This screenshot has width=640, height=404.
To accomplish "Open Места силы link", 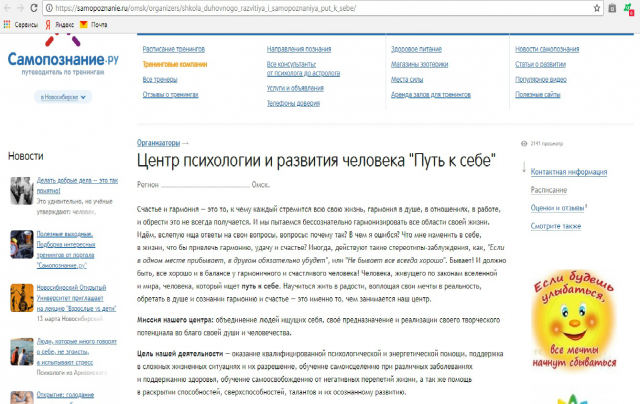I will [x=407, y=80].
